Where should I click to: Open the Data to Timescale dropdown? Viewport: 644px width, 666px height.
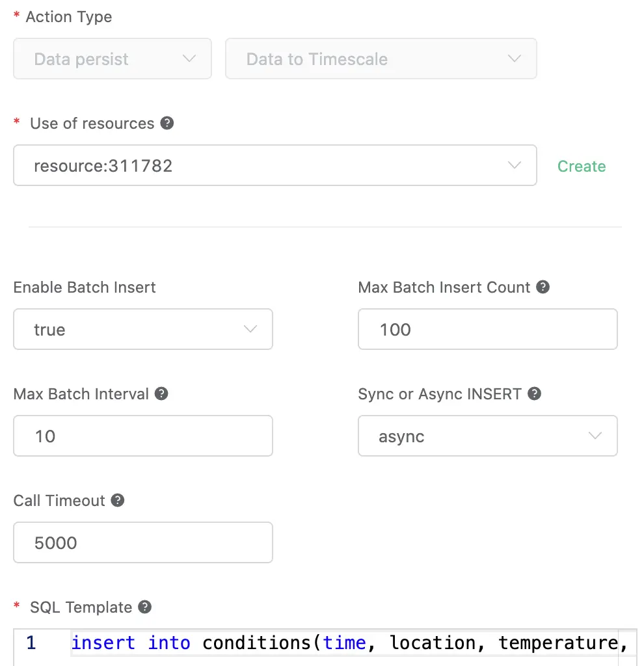tap(381, 59)
